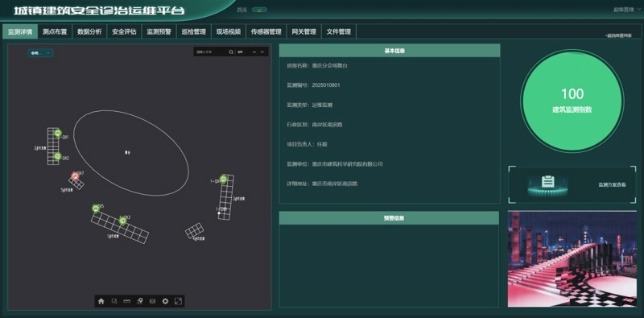Open the settings gear in viewer toolbar
Image resolution: width=644 pixels, height=318 pixels.
[165, 301]
